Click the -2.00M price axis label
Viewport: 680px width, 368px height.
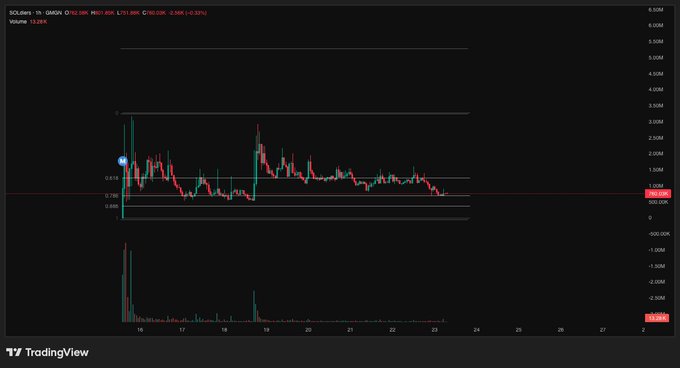coord(657,282)
